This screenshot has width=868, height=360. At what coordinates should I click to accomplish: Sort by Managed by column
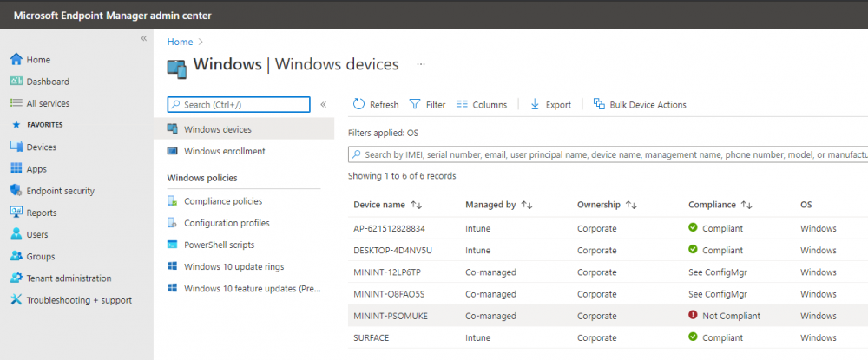pos(499,206)
